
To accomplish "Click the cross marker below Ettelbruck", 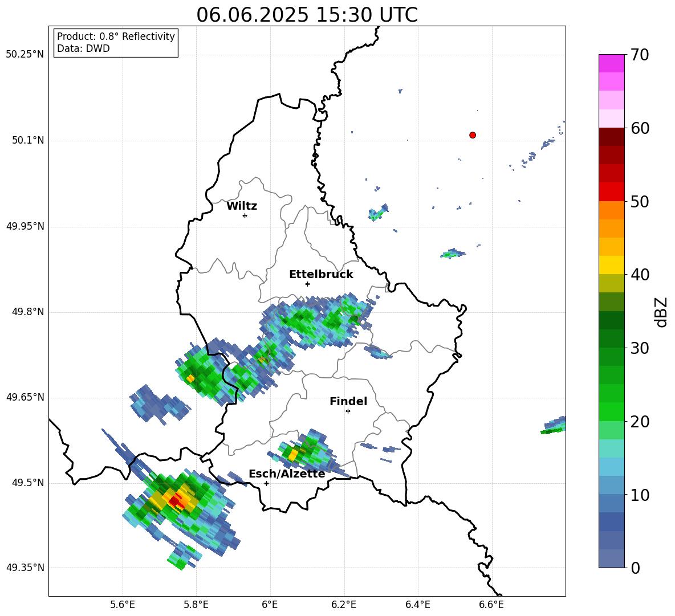I will pos(307,284).
